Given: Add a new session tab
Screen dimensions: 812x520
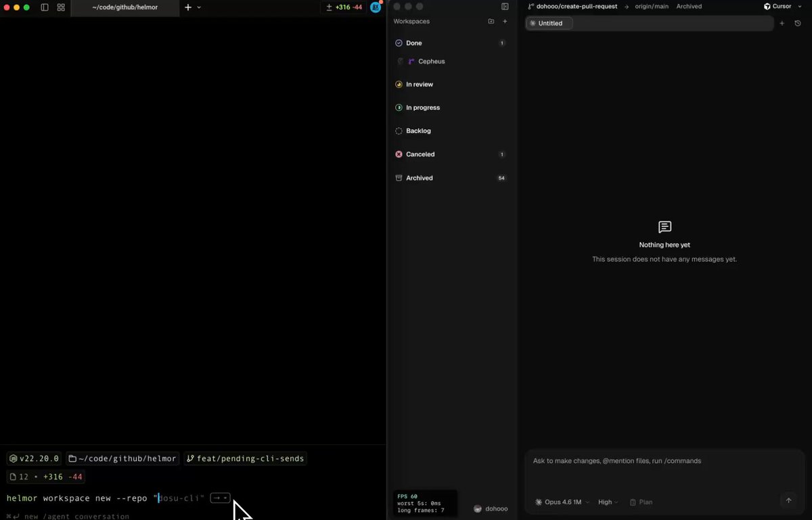Looking at the screenshot, I should [x=782, y=23].
